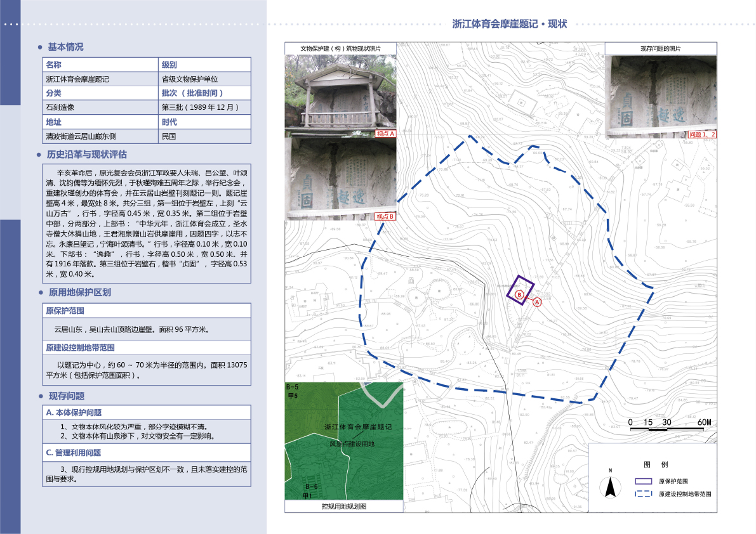Image resolution: width=756 pixels, height=534 pixels.
Task: Click the blue dashed 原建设控制地带范围 legend symbol
Action: click(x=644, y=493)
